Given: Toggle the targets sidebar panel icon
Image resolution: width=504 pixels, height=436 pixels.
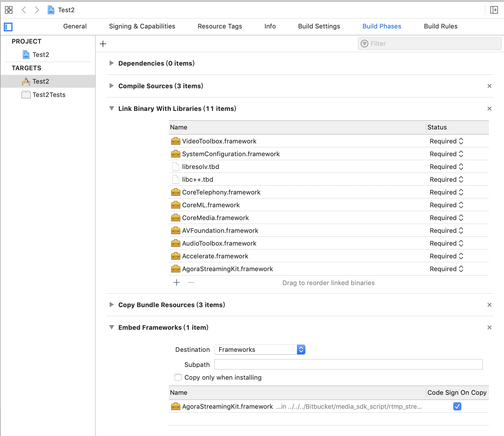Looking at the screenshot, I should [8, 27].
